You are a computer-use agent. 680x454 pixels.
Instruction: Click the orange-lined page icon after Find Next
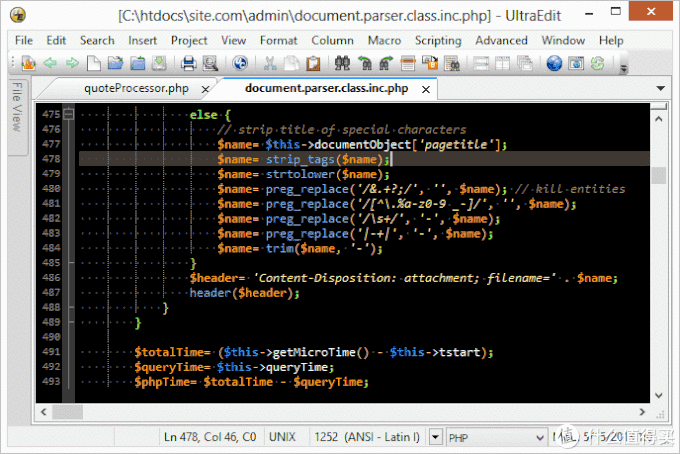click(408, 63)
